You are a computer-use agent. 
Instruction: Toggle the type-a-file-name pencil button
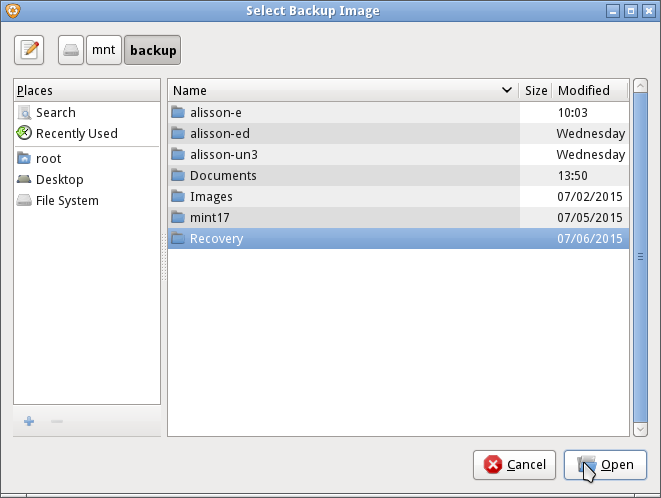(30, 50)
